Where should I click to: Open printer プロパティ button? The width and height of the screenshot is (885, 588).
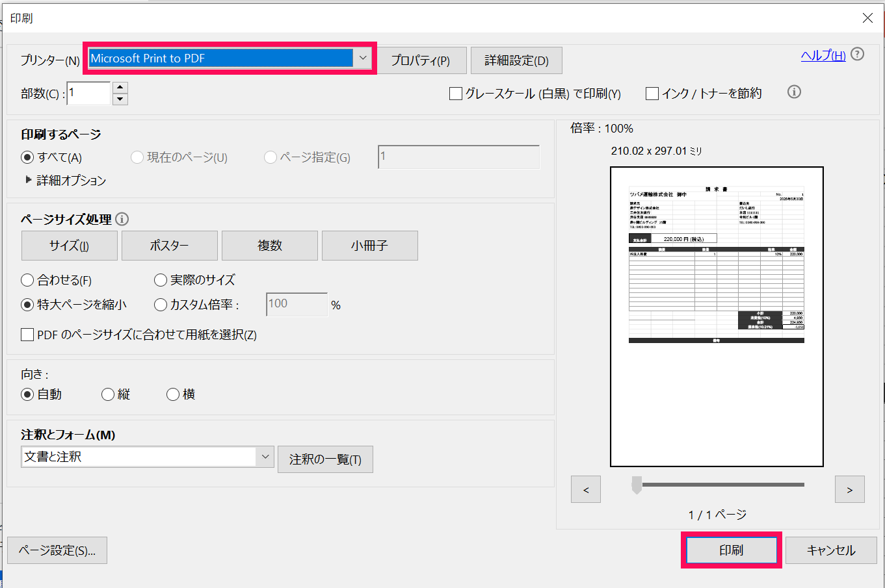click(x=421, y=60)
